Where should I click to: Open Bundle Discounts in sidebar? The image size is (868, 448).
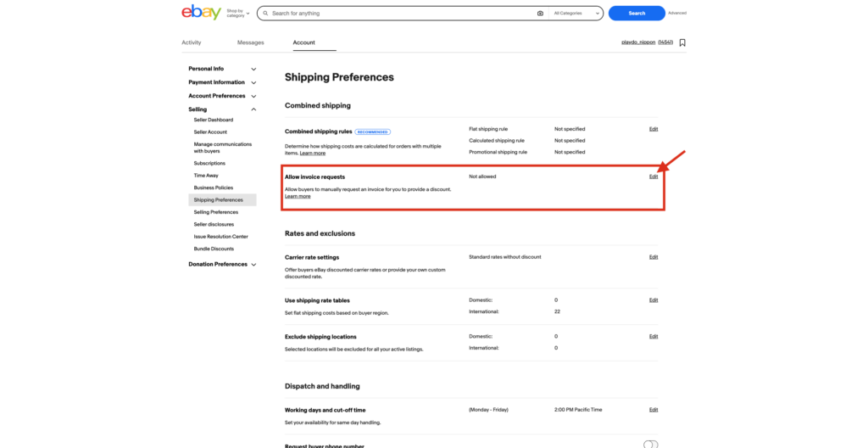[214, 249]
